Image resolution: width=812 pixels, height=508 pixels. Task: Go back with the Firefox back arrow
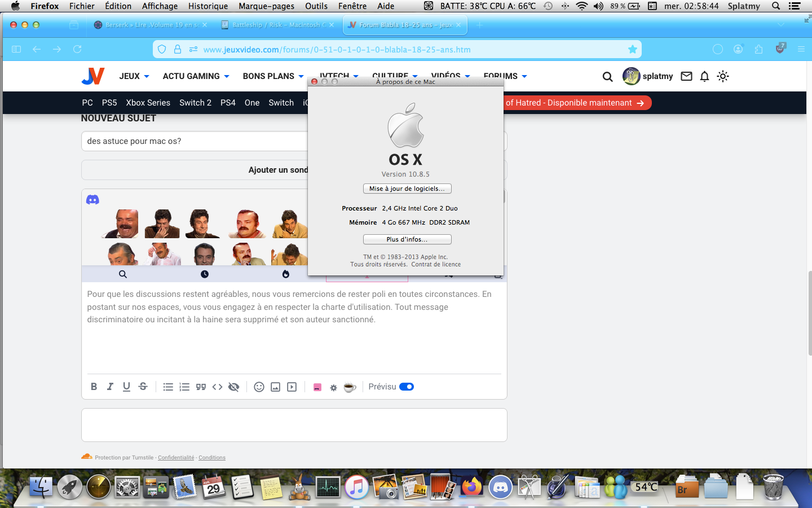[x=37, y=49]
